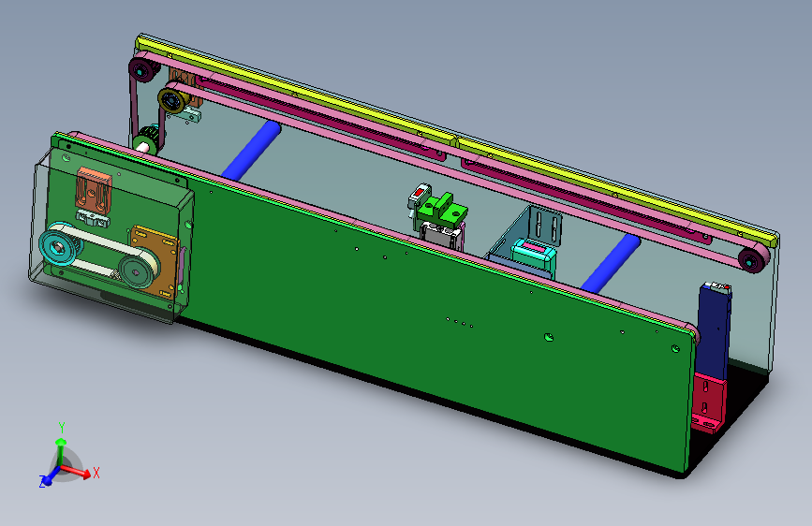Click the blue Z axis arrow on triad

[x=48, y=478]
